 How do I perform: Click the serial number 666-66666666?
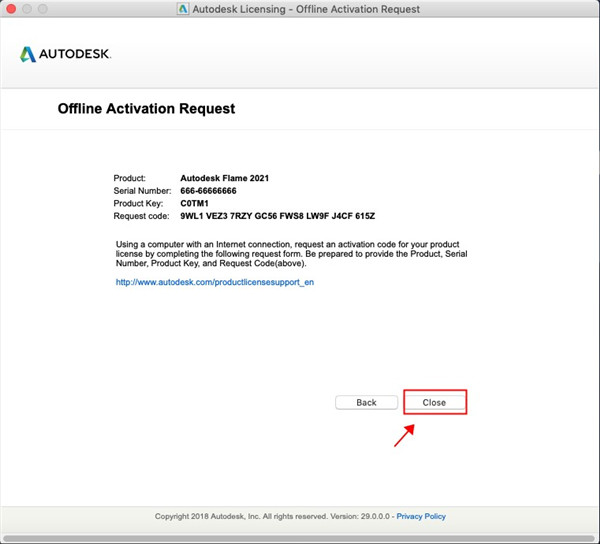(x=208, y=191)
